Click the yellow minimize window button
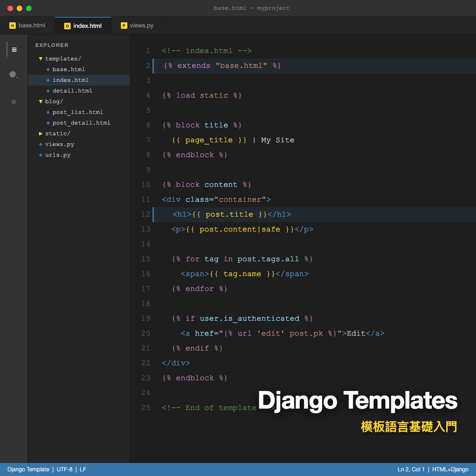476x476 pixels. tap(20, 8)
